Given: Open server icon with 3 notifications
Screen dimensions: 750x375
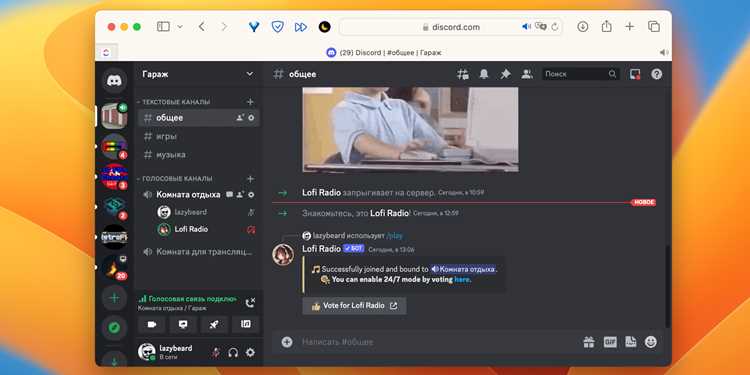Looking at the screenshot, I should (114, 176).
